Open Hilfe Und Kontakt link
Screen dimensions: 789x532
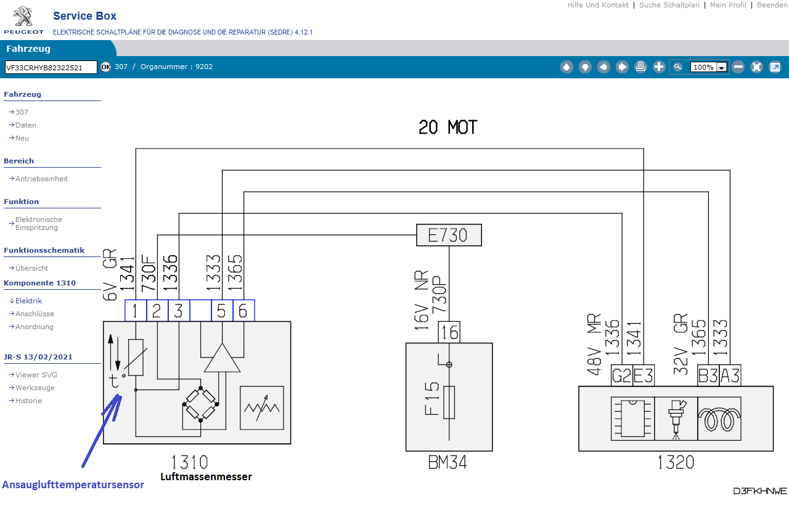coord(598,5)
